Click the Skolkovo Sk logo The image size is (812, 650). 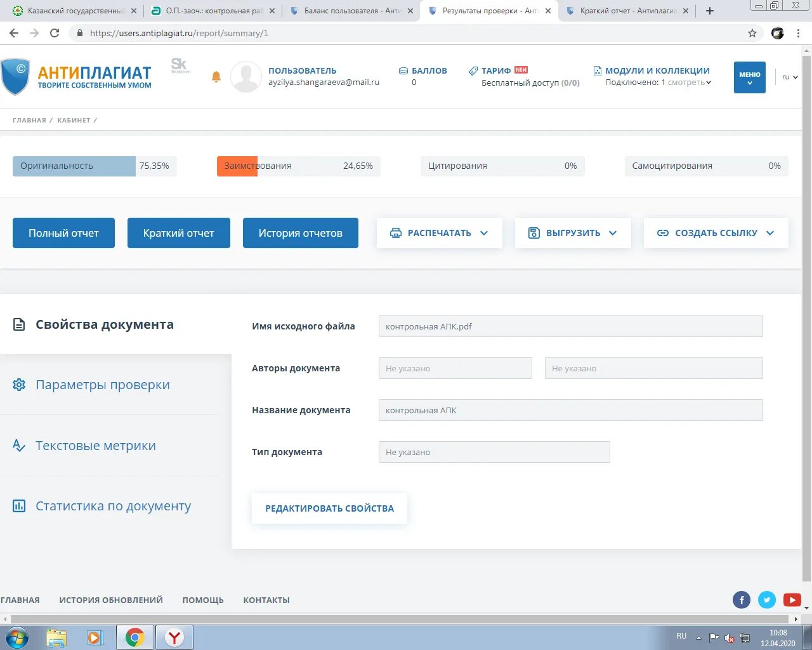[x=180, y=65]
